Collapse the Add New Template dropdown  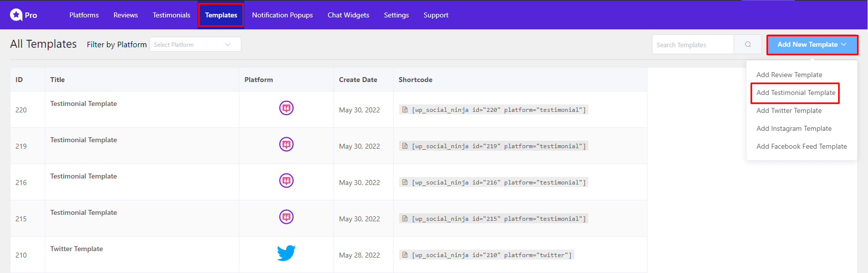pyautogui.click(x=812, y=44)
